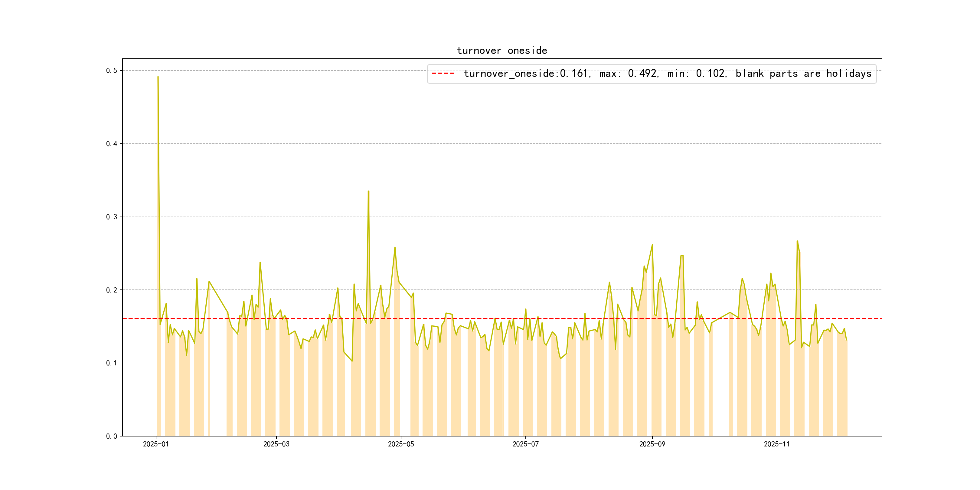Click the 2025-03 x-axis tick label
This screenshot has width=980, height=490.
[276, 444]
